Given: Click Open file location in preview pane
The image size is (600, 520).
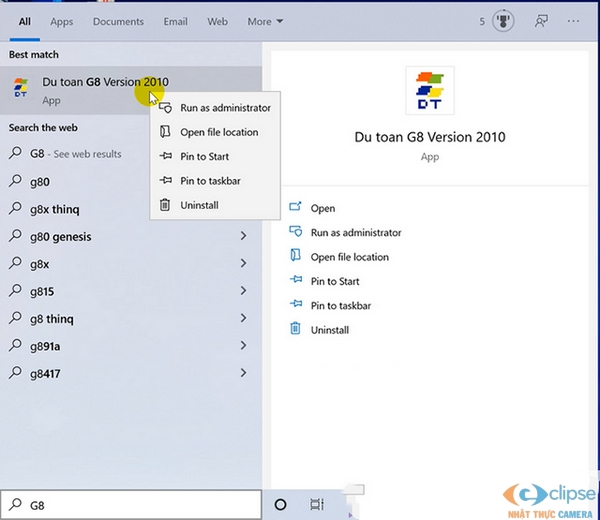Looking at the screenshot, I should click(349, 257).
